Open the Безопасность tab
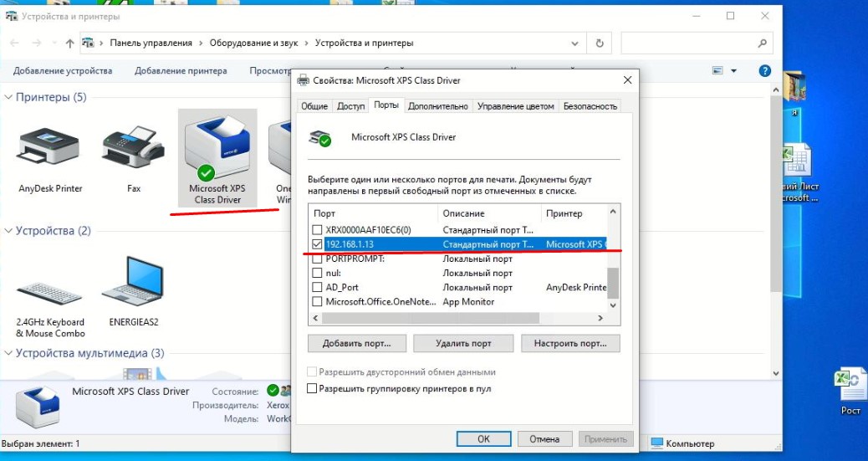 click(590, 106)
